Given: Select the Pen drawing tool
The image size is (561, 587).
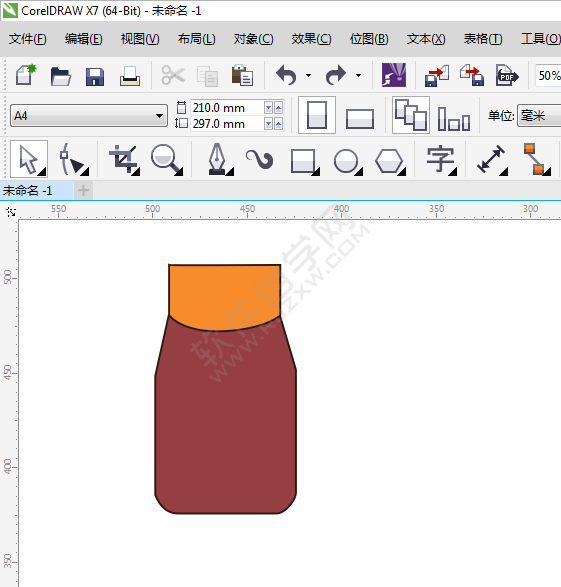Looking at the screenshot, I should click(219, 159).
